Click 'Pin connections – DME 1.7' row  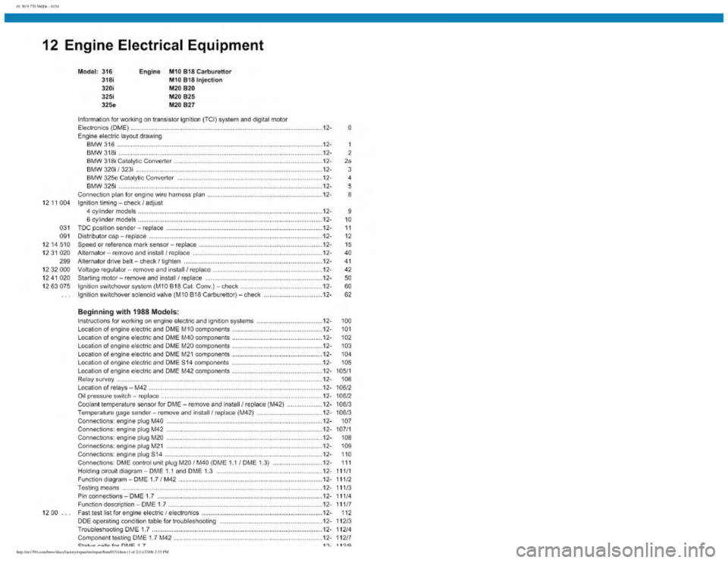(215, 496)
